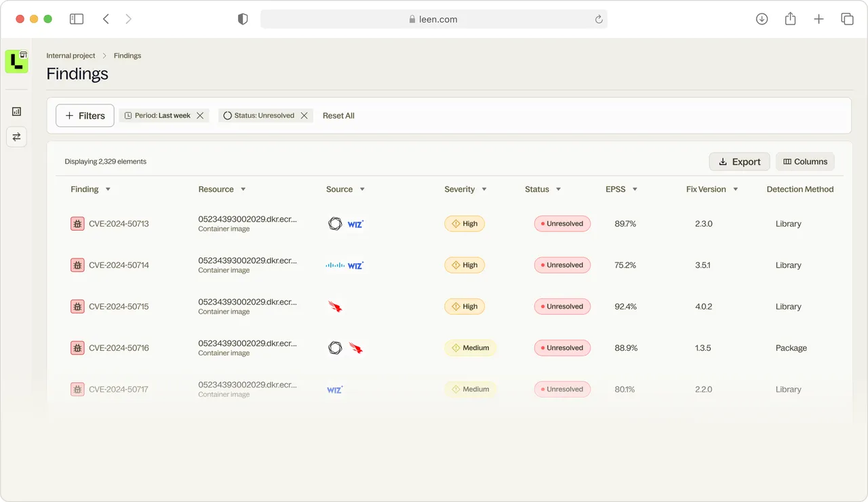Open Resource column dropdown arrow
The width and height of the screenshot is (868, 502).
[243, 189]
